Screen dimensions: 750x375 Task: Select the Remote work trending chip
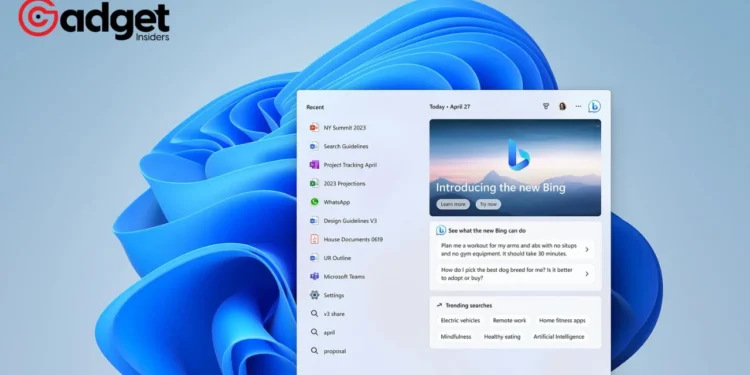[x=509, y=320]
